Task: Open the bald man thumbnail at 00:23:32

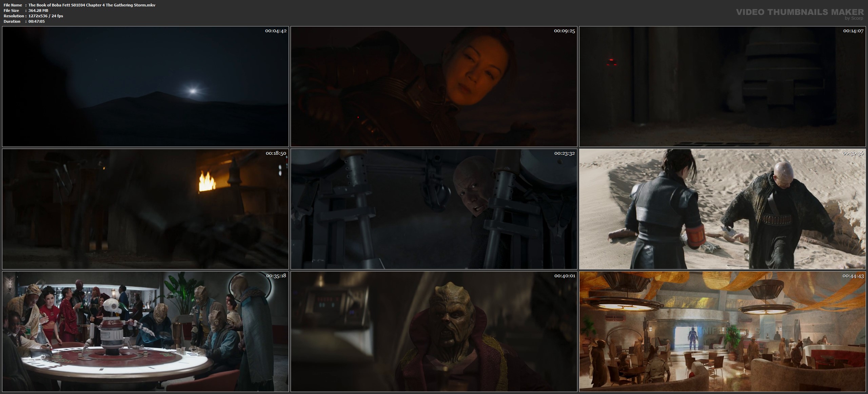Action: 434,209
